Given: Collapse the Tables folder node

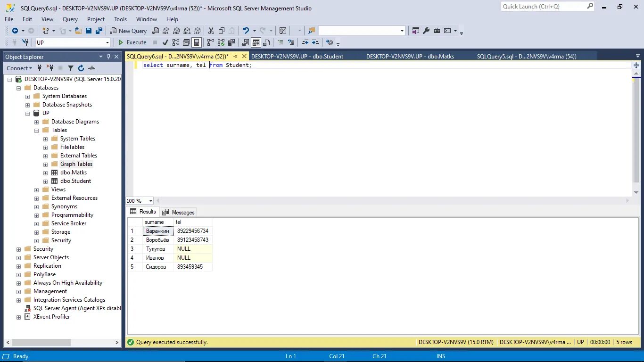Looking at the screenshot, I should coord(36,130).
